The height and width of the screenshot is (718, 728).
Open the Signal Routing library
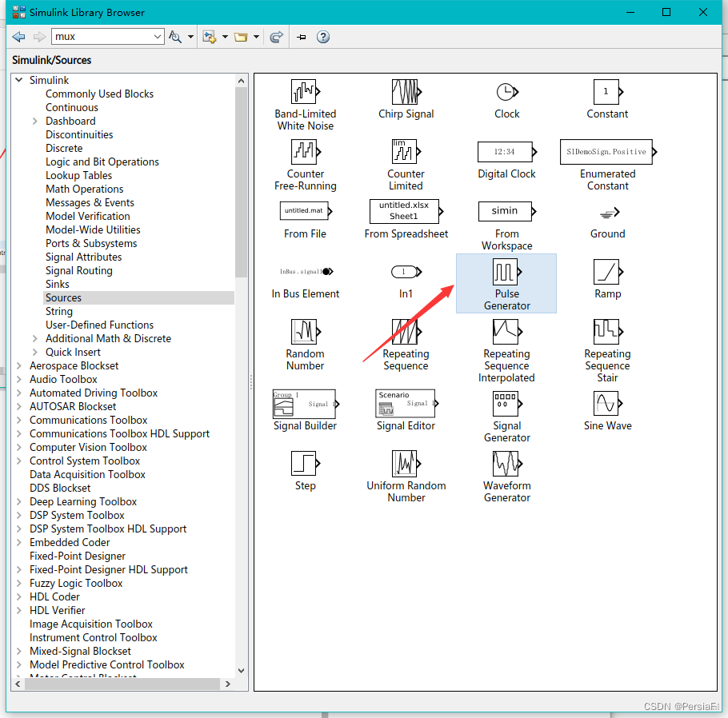coord(78,270)
